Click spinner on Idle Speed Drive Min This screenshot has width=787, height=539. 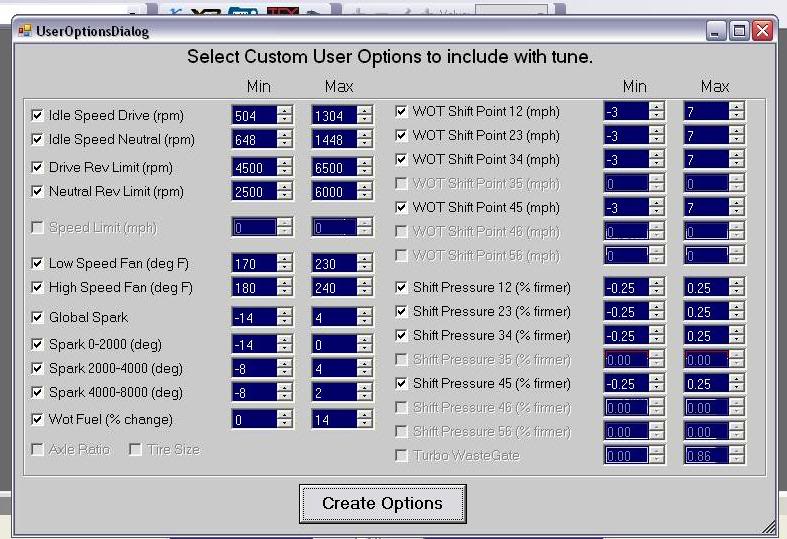coord(285,115)
